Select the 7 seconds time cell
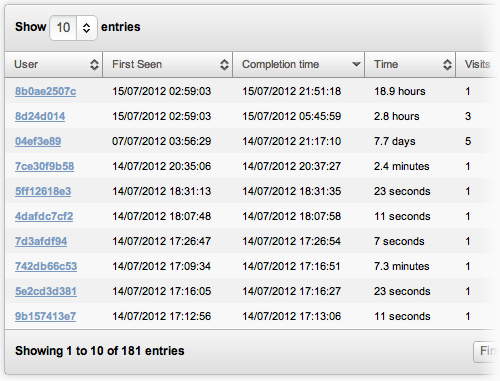 399,241
